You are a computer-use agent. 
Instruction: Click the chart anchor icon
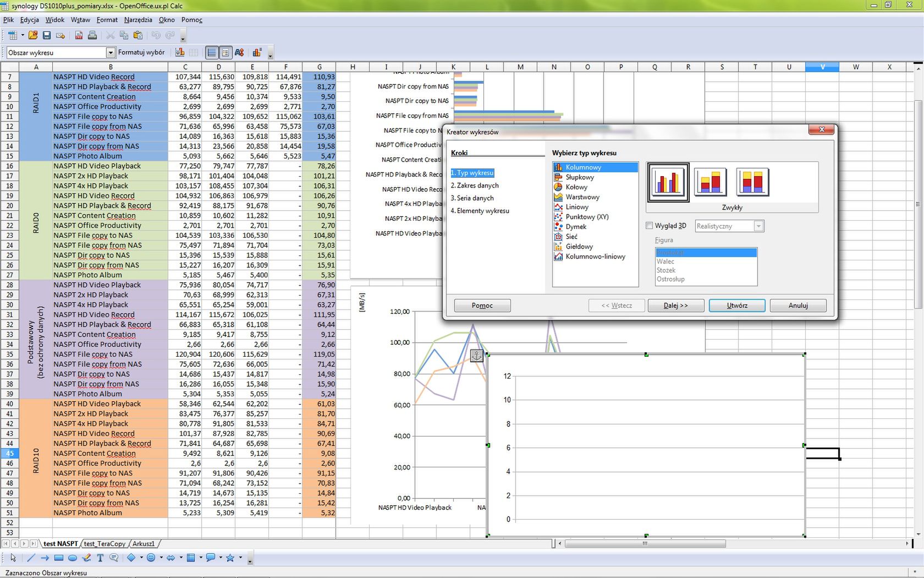click(x=476, y=356)
